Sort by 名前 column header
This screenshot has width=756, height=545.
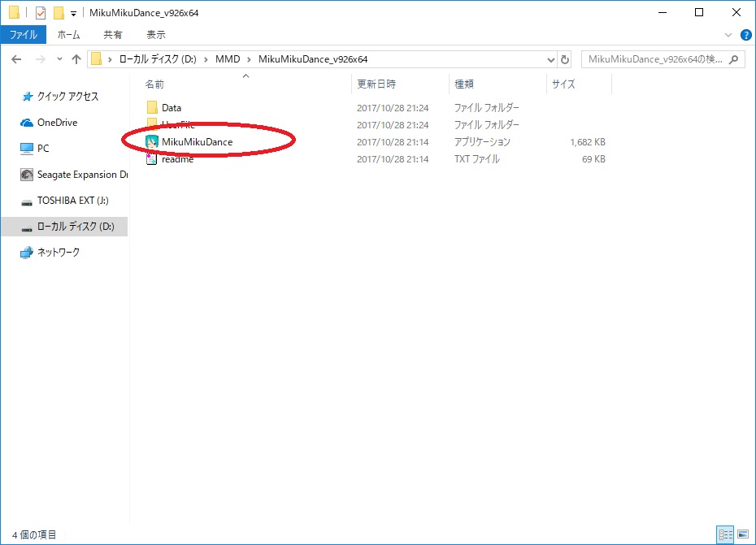[x=154, y=84]
